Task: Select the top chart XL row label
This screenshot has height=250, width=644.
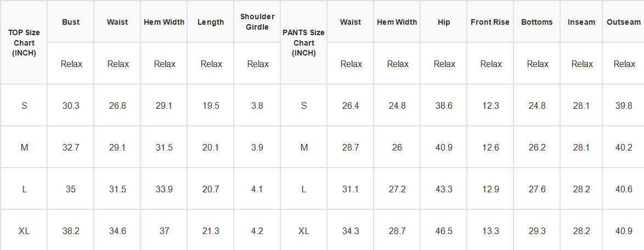Action: pos(24,231)
